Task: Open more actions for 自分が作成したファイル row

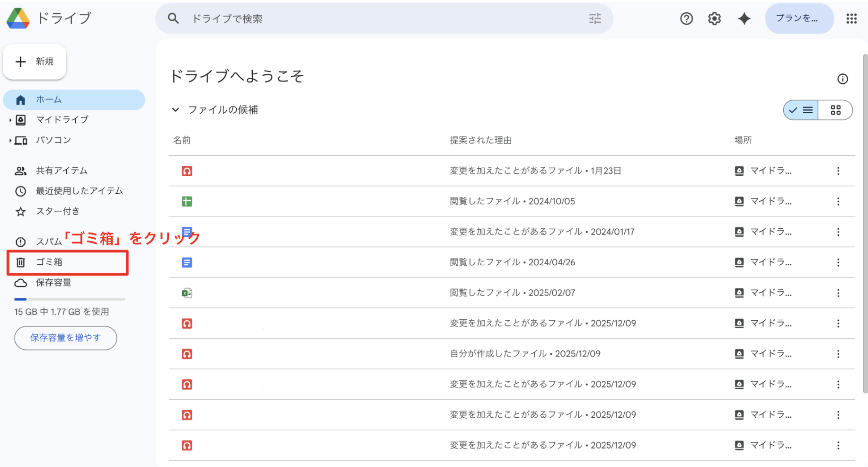Action: tap(838, 354)
